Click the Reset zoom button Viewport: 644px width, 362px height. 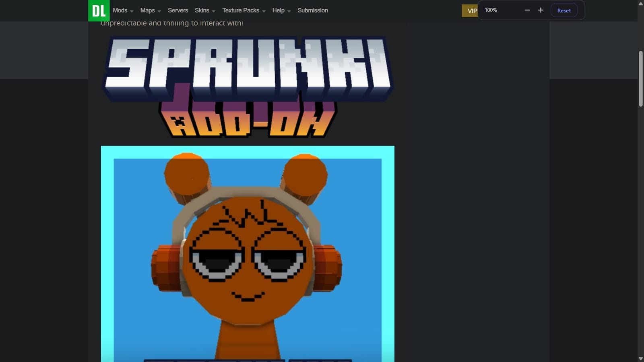click(564, 10)
